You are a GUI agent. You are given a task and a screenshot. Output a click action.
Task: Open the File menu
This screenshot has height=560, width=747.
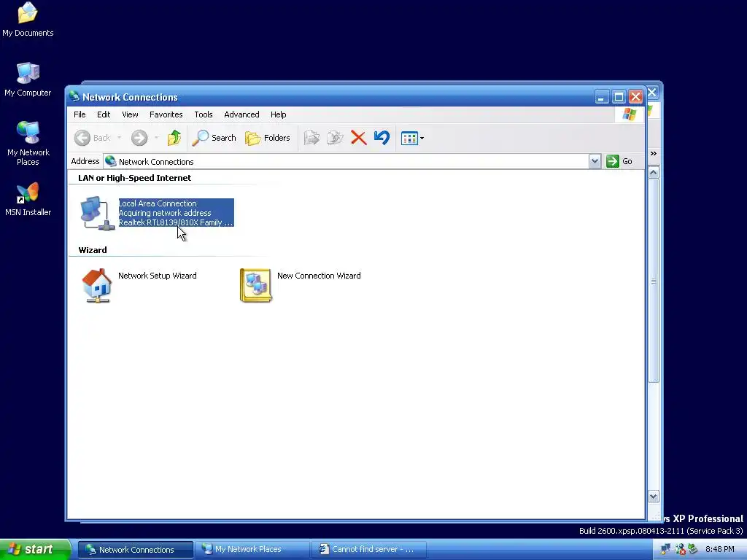[80, 114]
